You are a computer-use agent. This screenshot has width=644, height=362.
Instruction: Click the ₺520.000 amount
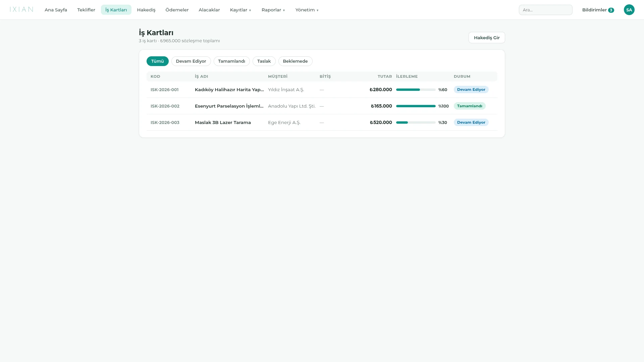[381, 122]
